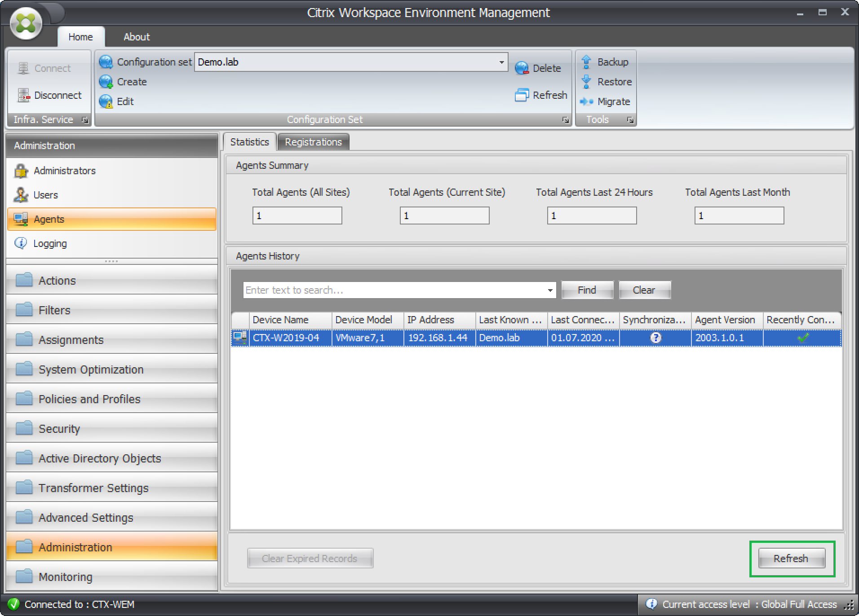Viewport: 859px width, 616px height.
Task: Open the Citrix application orb menu
Action: tap(26, 23)
